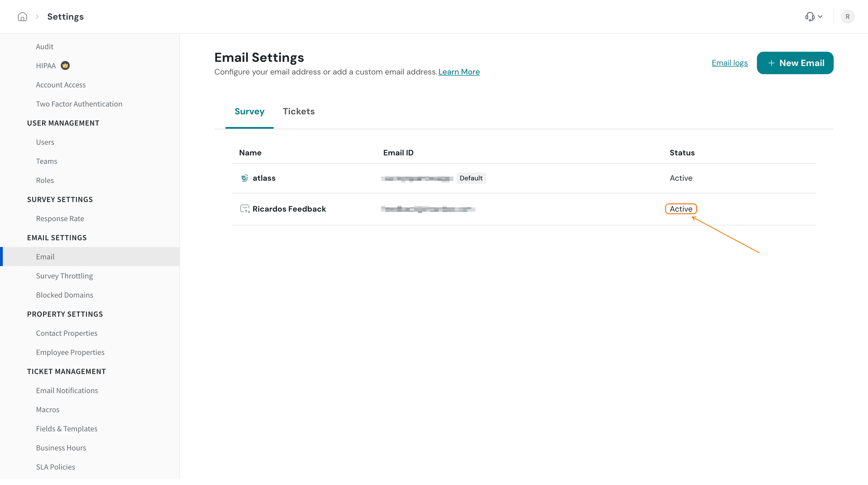Click the Ricardos Feedback email name

pyautogui.click(x=289, y=209)
